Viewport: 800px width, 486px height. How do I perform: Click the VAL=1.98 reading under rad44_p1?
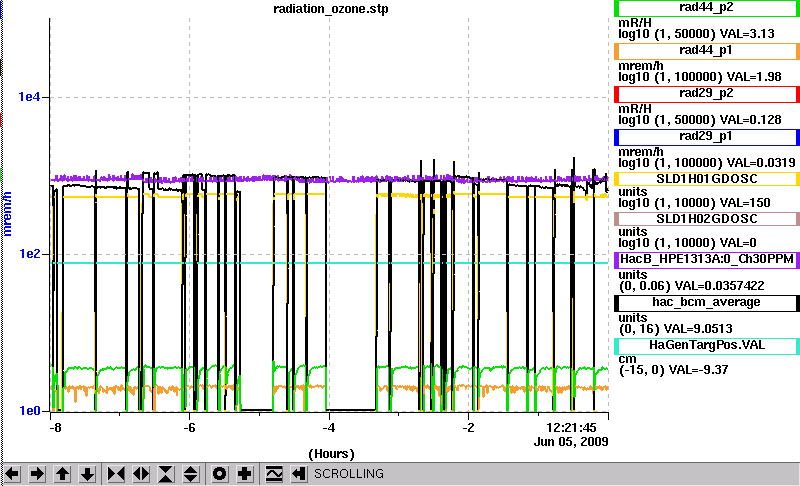tap(754, 77)
